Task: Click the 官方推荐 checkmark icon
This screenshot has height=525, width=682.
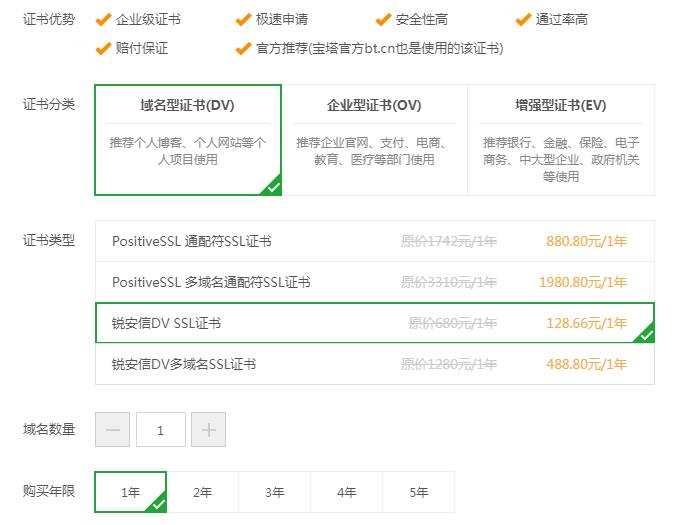Action: point(243,48)
